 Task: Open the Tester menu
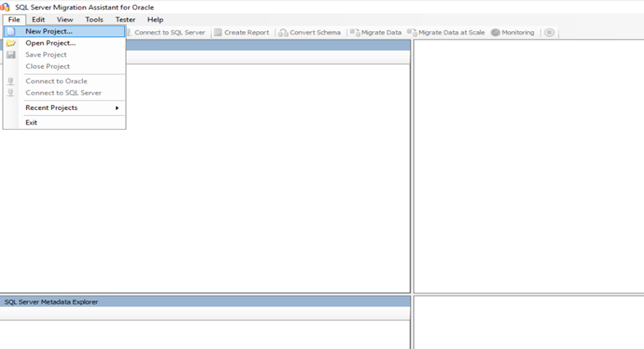pyautogui.click(x=125, y=20)
